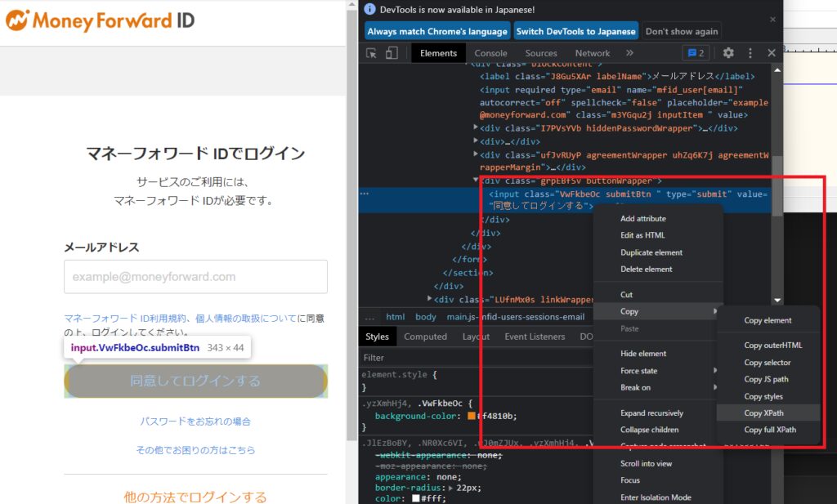Click the inspect element picker icon
The width and height of the screenshot is (837, 504).
pyautogui.click(x=371, y=53)
